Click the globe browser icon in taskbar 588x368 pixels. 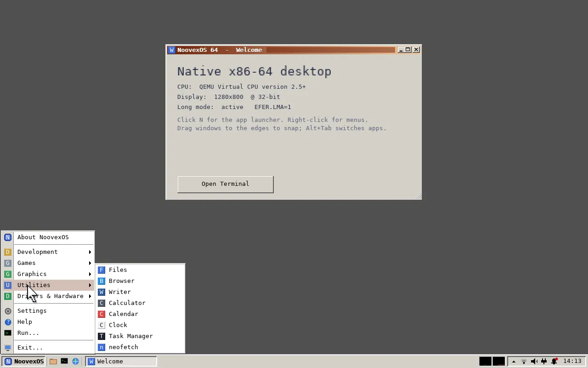75,362
